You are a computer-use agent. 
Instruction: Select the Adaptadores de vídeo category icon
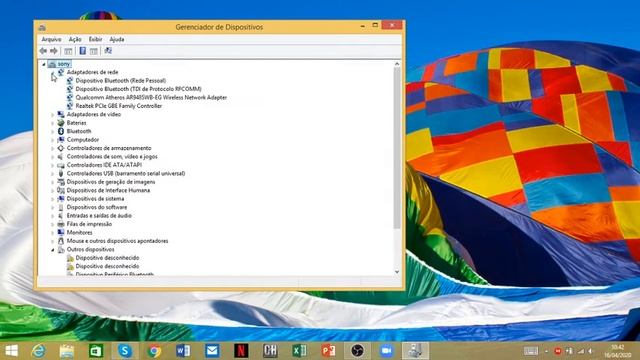click(61, 114)
